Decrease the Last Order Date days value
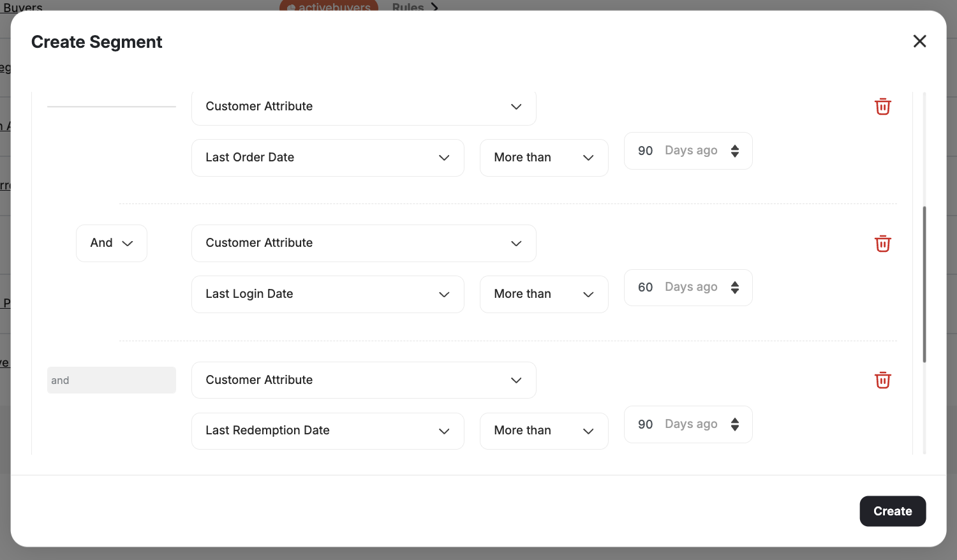 click(x=735, y=154)
